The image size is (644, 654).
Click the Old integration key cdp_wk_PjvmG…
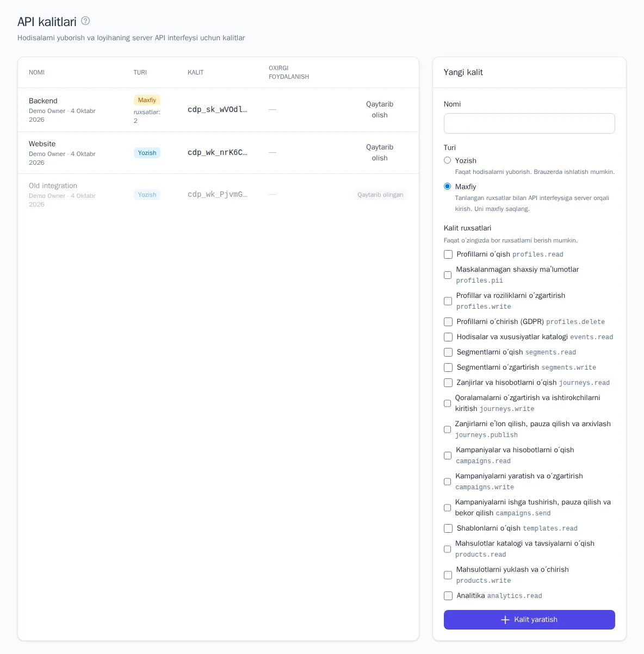pyautogui.click(x=218, y=194)
